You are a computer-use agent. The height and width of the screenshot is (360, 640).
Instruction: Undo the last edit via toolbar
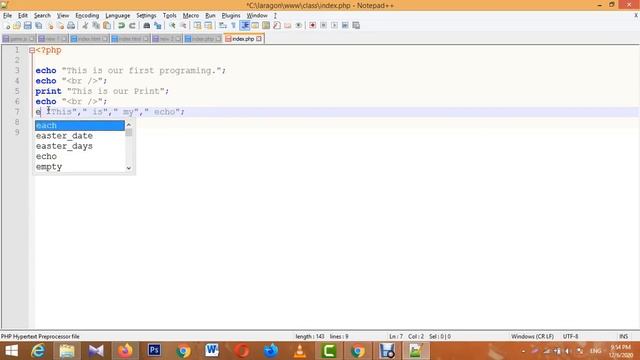point(121,25)
